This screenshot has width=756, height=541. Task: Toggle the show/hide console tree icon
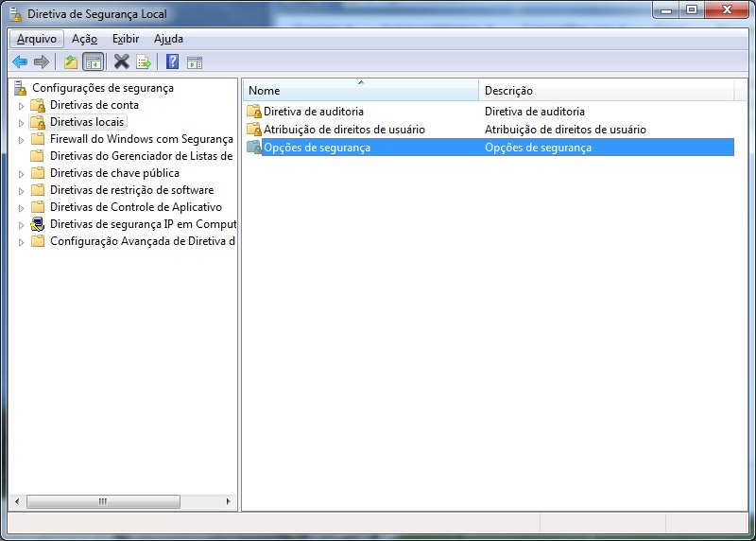[x=93, y=61]
